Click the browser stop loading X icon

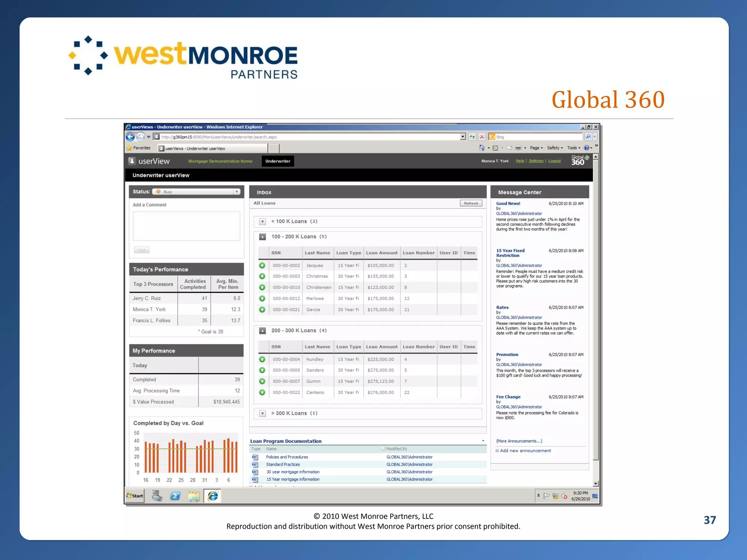pos(482,137)
